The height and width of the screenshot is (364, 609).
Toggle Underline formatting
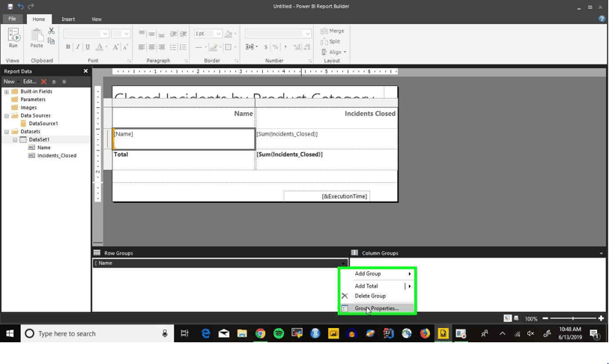coord(88,46)
